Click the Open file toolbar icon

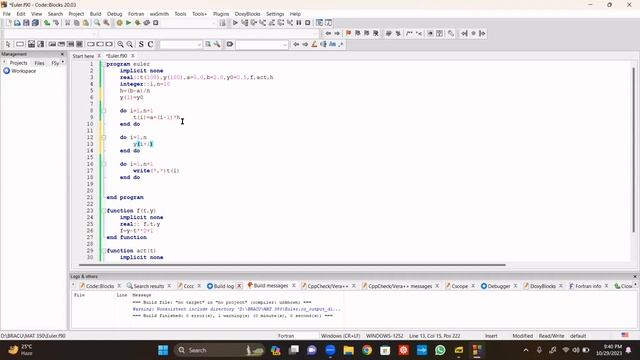(x=17, y=23)
